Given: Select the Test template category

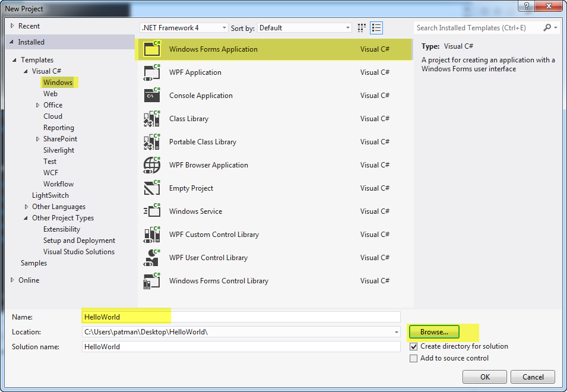Looking at the screenshot, I should 50,162.
